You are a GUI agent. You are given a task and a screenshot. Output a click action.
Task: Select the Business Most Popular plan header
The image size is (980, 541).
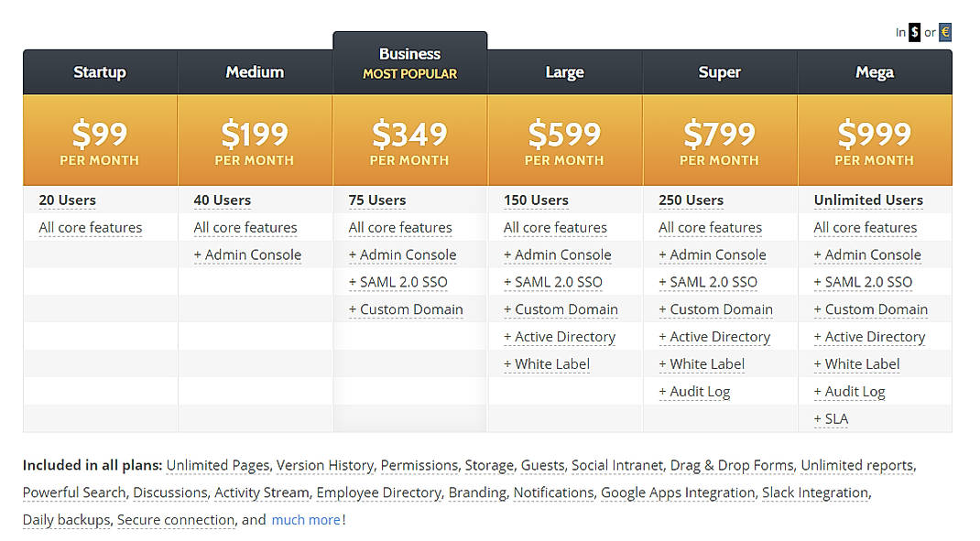coord(409,62)
